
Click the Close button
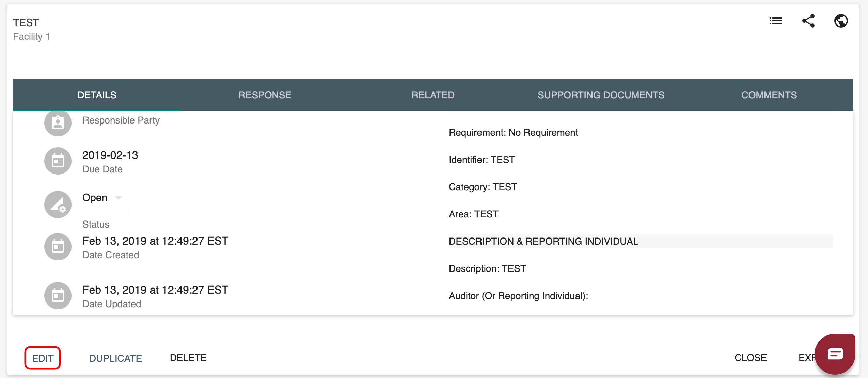tap(751, 358)
